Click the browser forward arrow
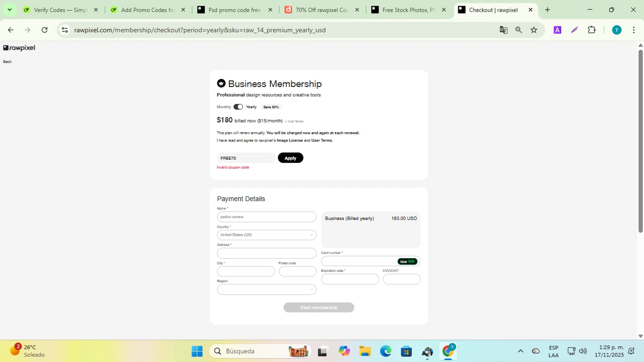The height and width of the screenshot is (362, 644). [x=27, y=30]
